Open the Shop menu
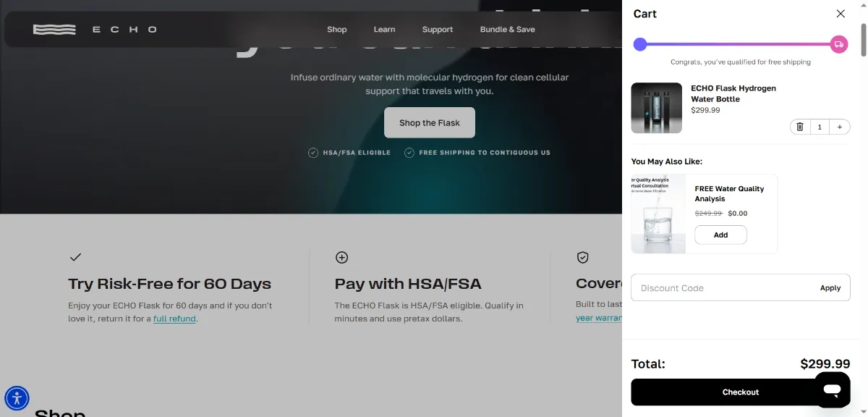 tap(337, 30)
